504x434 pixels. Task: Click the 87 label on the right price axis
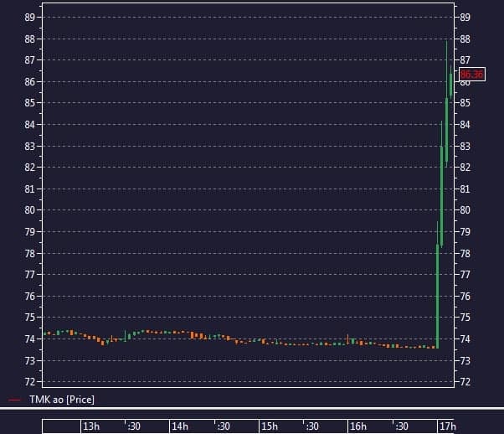[465, 60]
